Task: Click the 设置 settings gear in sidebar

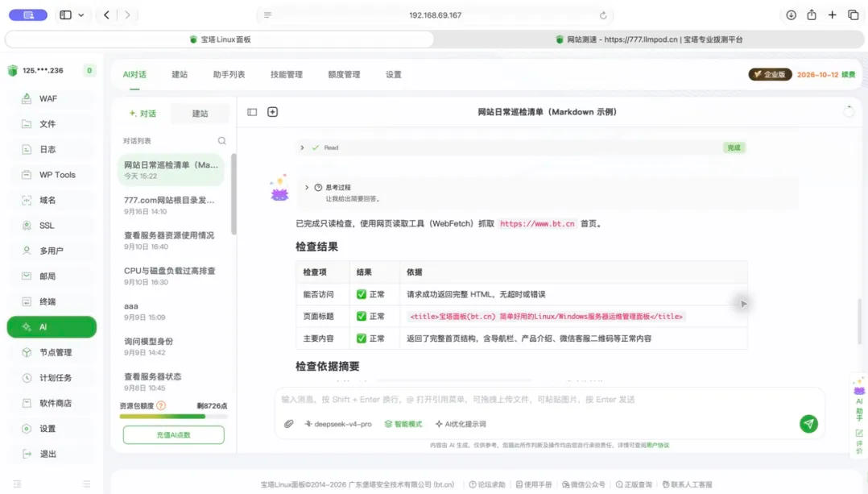Action: (27, 429)
